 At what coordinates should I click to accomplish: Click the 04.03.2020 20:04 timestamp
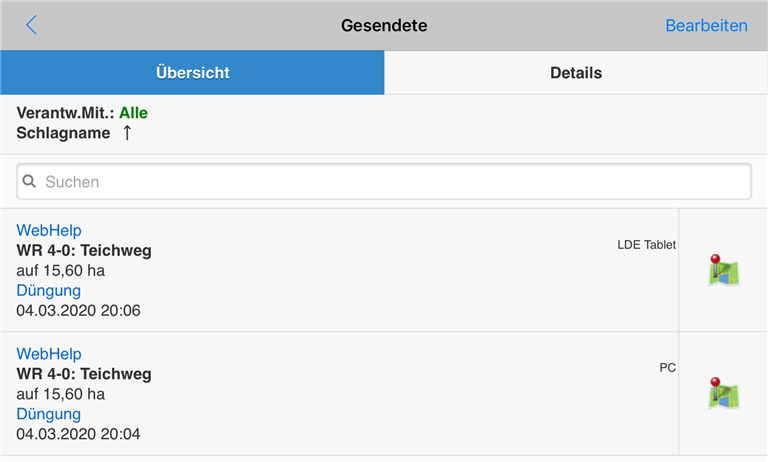click(78, 434)
